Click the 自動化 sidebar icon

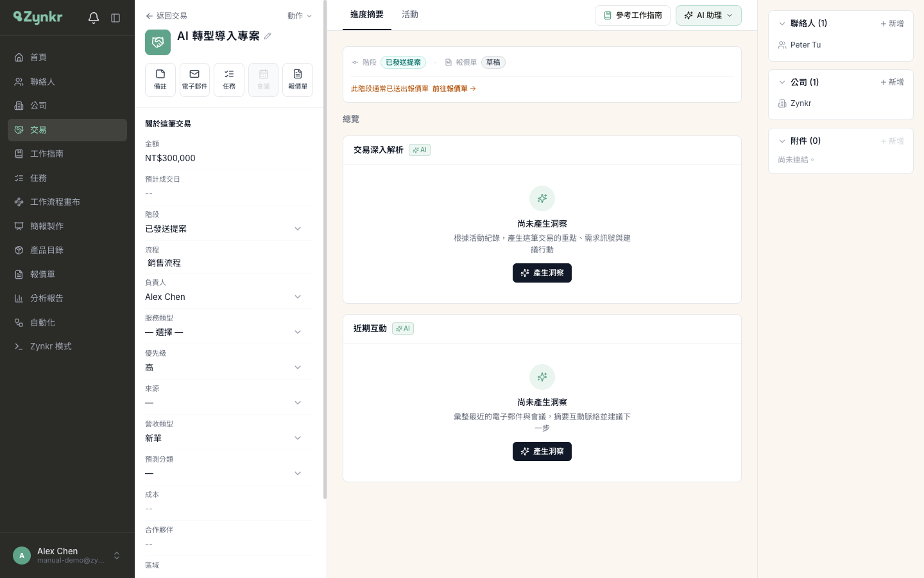[x=19, y=322]
